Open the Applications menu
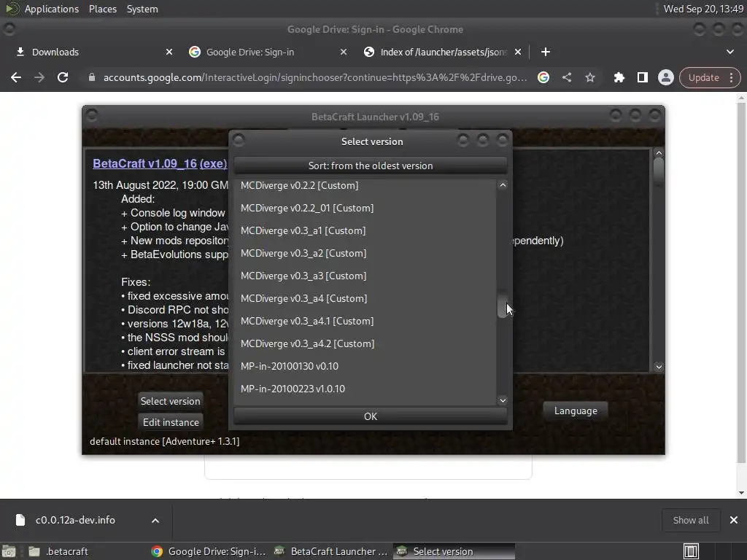 [x=52, y=9]
